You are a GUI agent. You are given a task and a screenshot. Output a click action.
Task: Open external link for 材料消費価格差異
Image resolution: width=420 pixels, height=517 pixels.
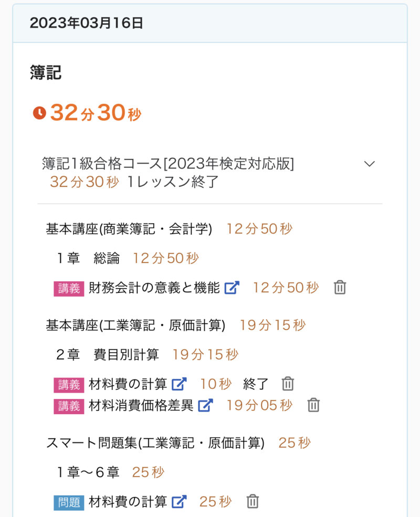(x=205, y=405)
